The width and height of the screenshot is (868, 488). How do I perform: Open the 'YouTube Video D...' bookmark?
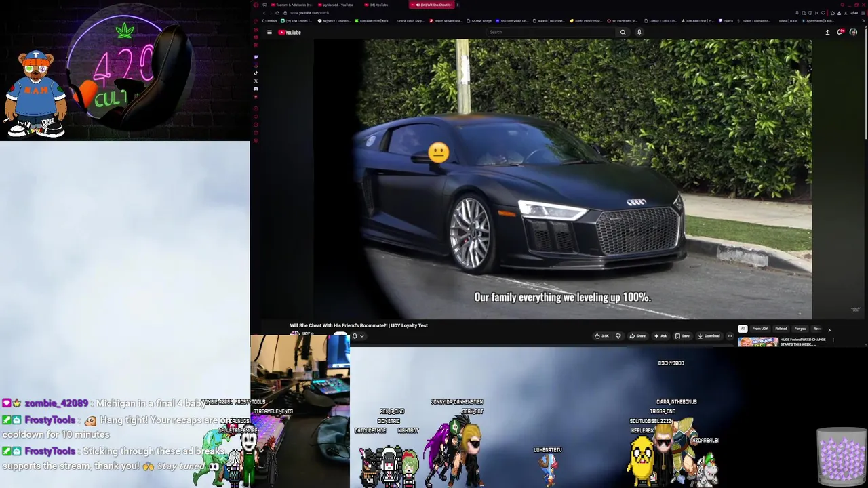click(x=512, y=21)
